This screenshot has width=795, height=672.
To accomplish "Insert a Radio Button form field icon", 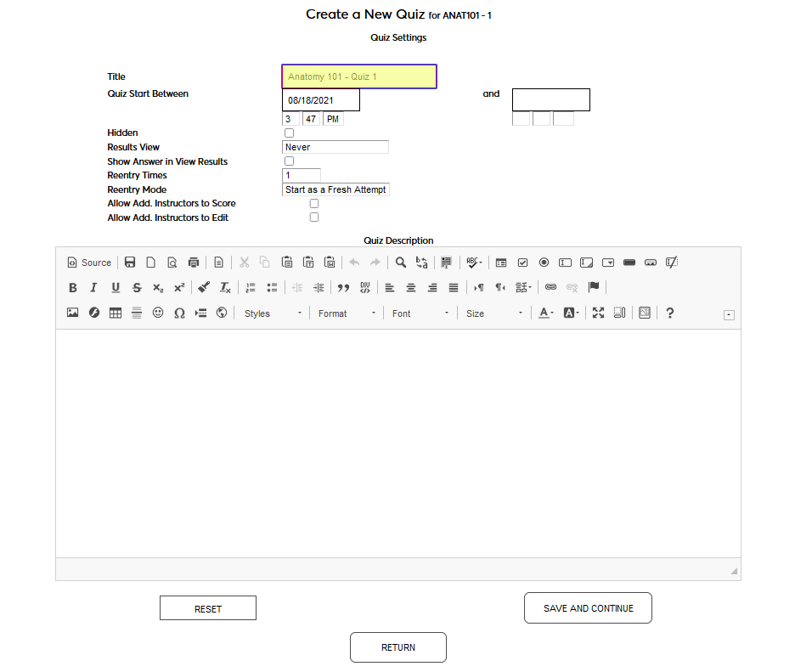I will tap(544, 263).
